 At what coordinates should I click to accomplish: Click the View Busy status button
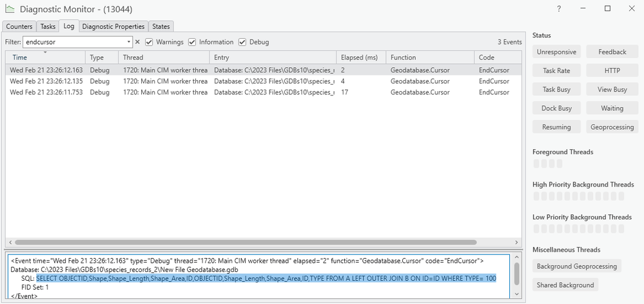coord(612,89)
